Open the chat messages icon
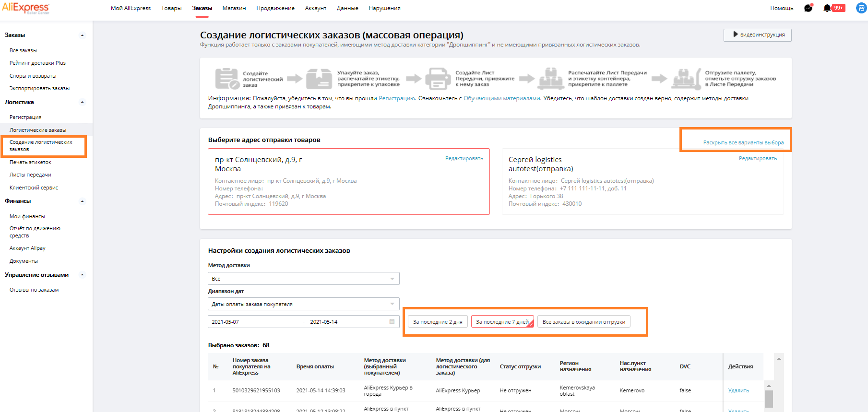The height and width of the screenshot is (412, 868). click(809, 8)
